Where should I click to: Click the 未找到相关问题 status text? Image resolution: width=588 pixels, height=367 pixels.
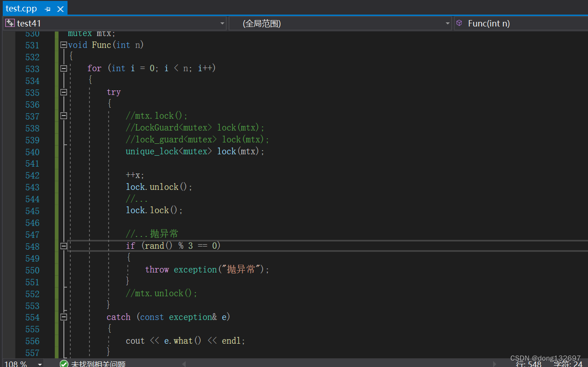(x=98, y=364)
